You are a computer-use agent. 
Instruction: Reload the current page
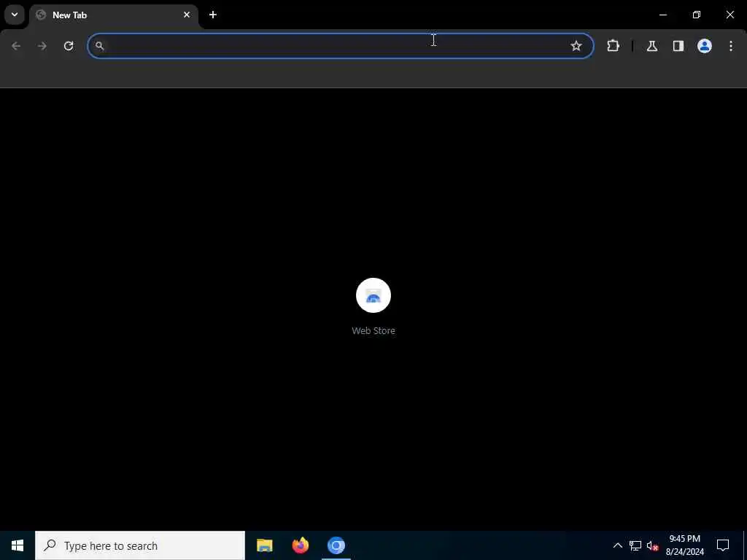pyautogui.click(x=69, y=46)
